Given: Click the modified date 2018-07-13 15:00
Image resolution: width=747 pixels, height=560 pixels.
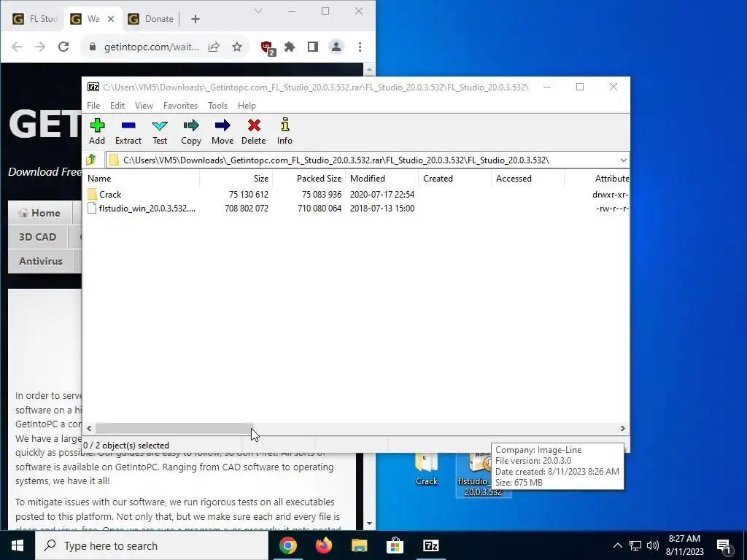Looking at the screenshot, I should pos(382,208).
